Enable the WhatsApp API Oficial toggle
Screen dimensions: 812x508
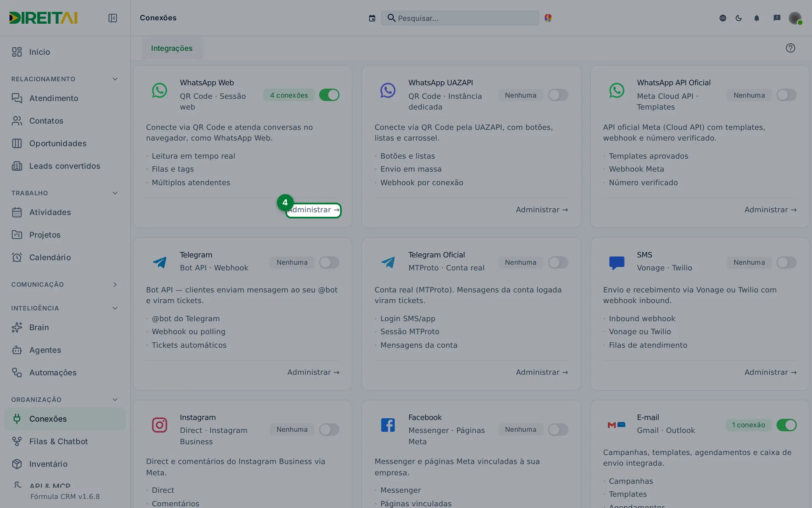tap(786, 95)
